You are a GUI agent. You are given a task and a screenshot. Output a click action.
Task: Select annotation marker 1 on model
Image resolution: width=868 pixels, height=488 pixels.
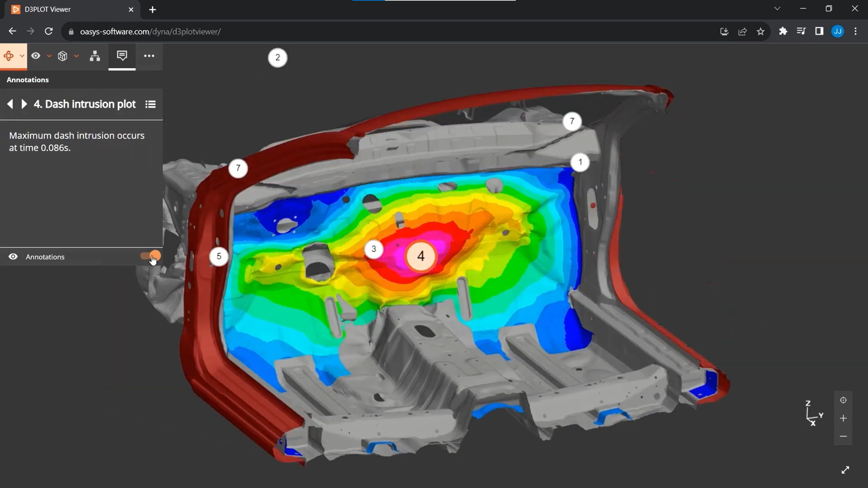point(580,162)
